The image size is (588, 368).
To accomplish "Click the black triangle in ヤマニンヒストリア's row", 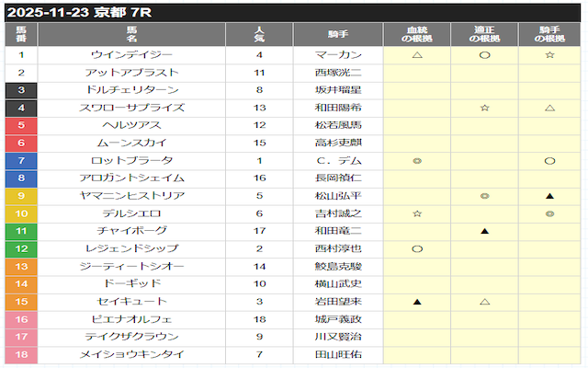I will (548, 196).
